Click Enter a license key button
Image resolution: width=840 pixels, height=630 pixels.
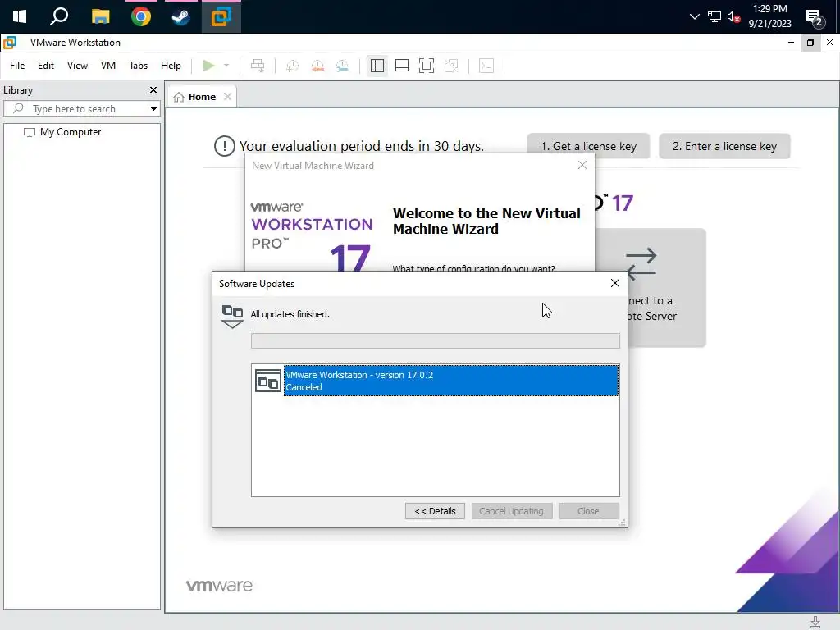point(724,146)
